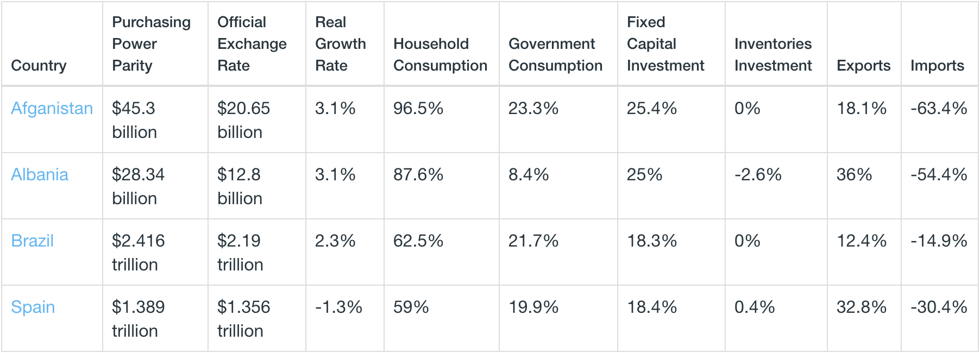Click the Imports column header
980x353 pixels.
[937, 66]
